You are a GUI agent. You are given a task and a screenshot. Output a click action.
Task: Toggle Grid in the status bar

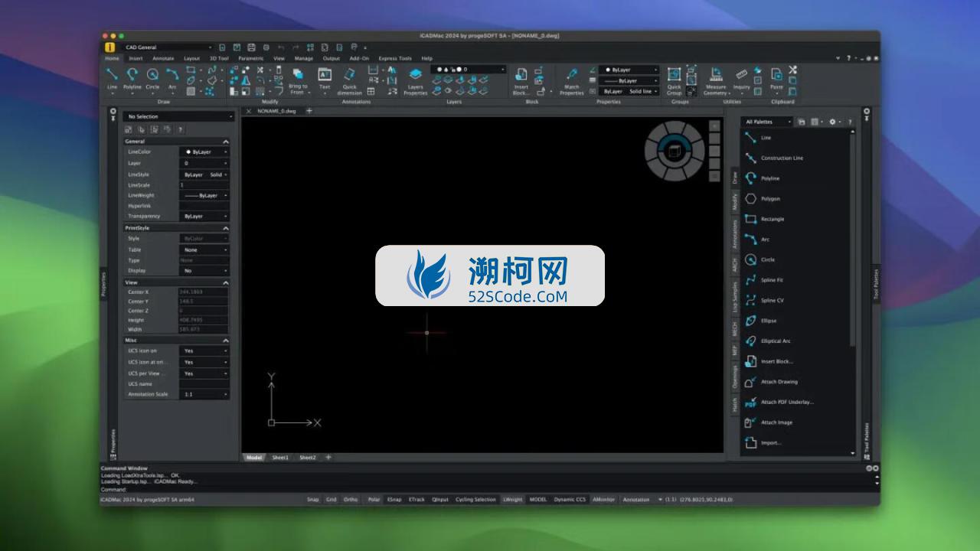(x=331, y=500)
